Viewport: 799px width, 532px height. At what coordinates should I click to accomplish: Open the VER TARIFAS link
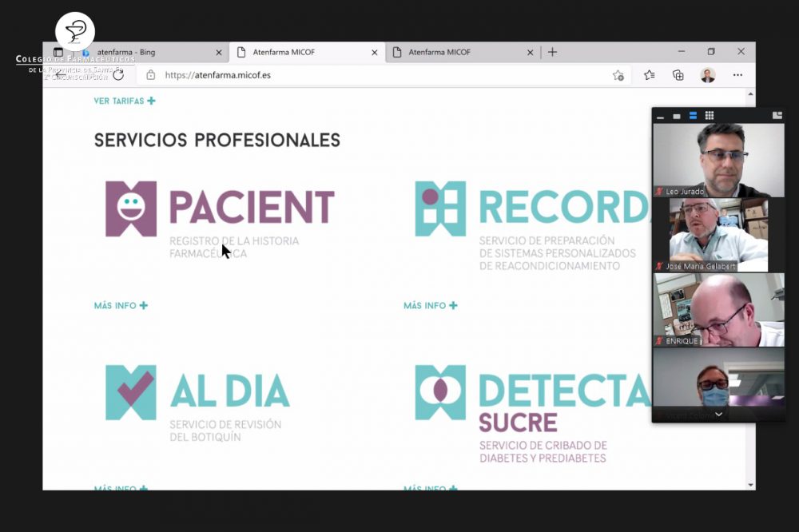coord(125,101)
